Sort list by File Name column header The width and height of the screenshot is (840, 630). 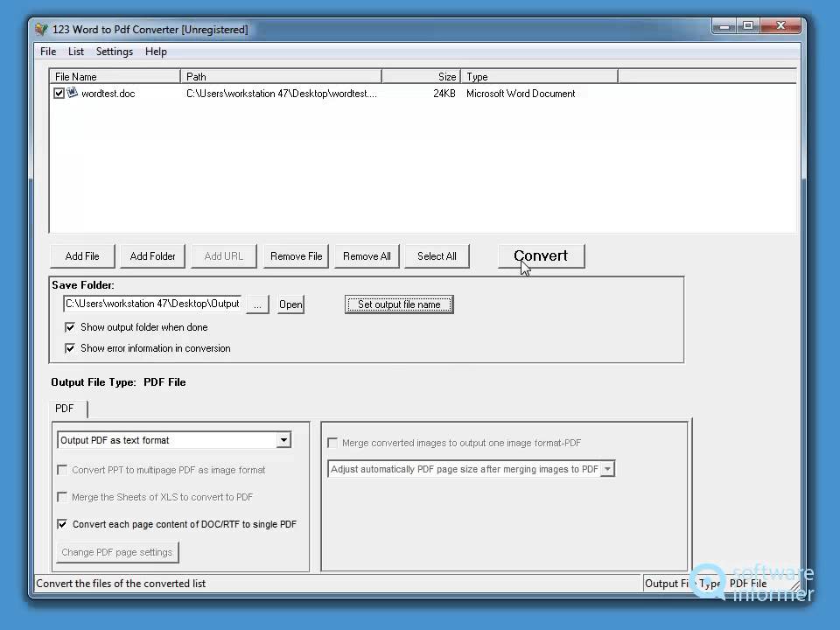pyautogui.click(x=115, y=77)
